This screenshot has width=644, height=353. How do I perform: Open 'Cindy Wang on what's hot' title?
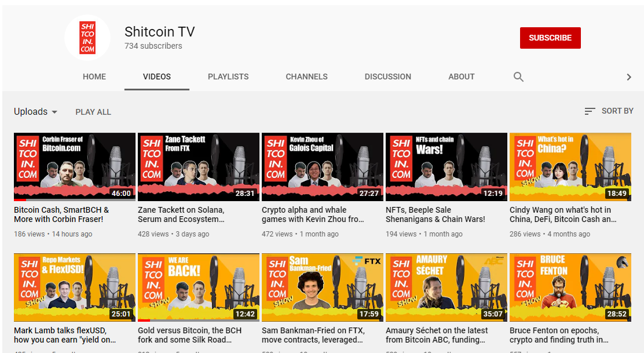(563, 214)
